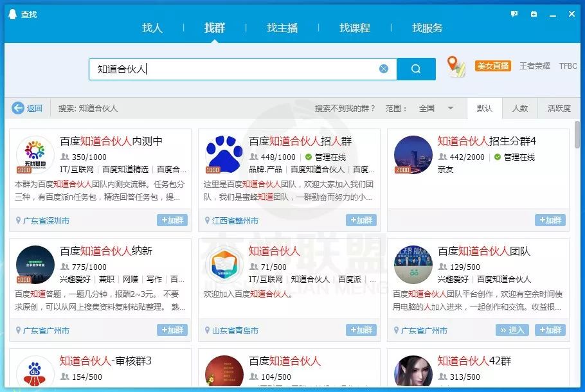Open paw avatar of 百度知道合伙人招人群
Viewport: 585px width, 392px height.
224,154
